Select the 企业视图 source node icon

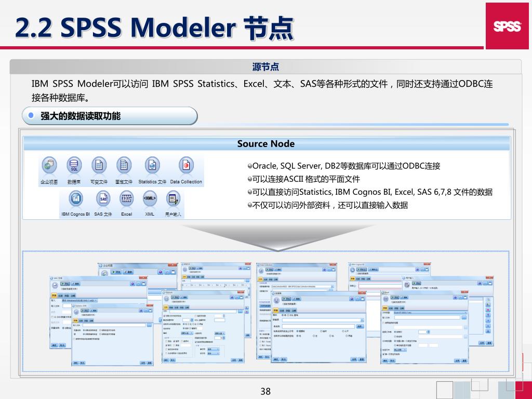coord(49,165)
